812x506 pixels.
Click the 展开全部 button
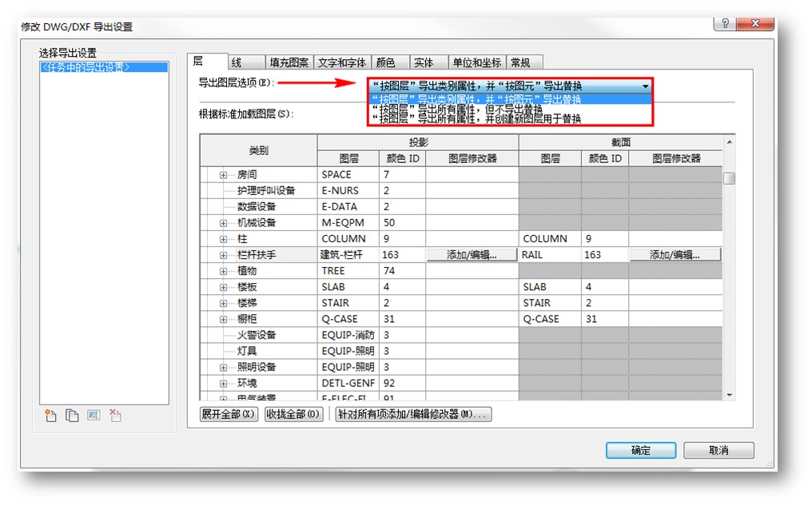pyautogui.click(x=229, y=414)
